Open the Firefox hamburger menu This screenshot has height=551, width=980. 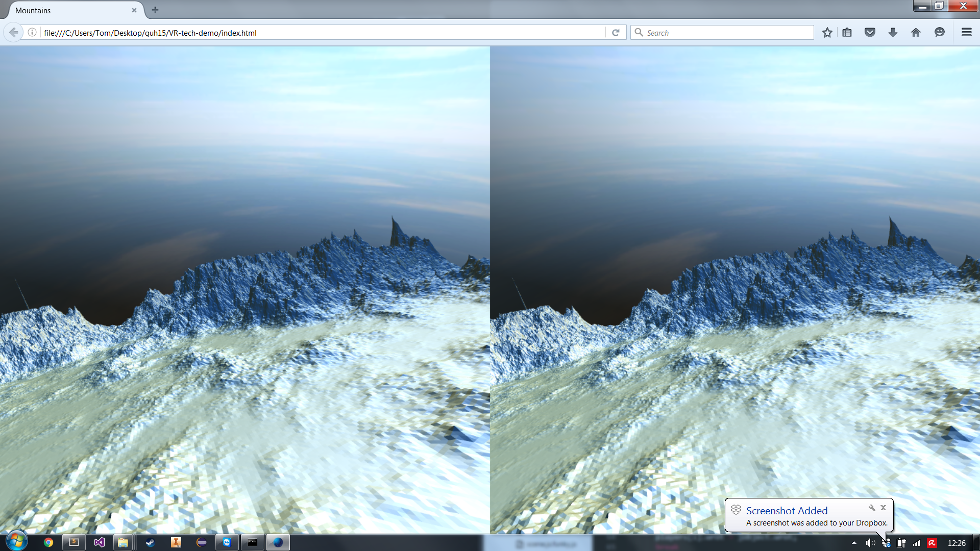966,33
